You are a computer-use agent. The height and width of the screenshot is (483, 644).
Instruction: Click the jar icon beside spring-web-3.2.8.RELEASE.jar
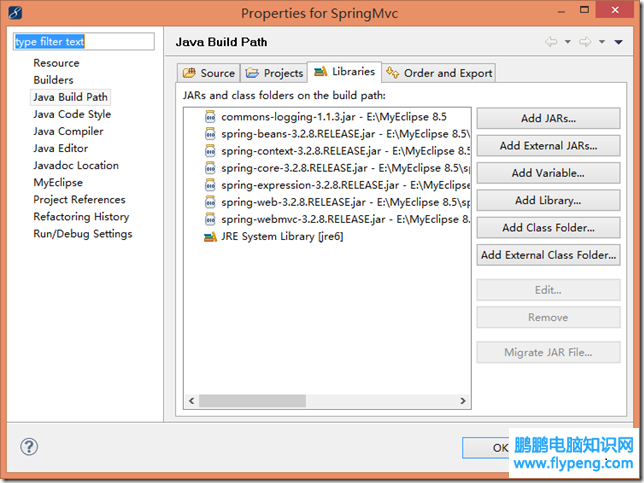pos(210,202)
